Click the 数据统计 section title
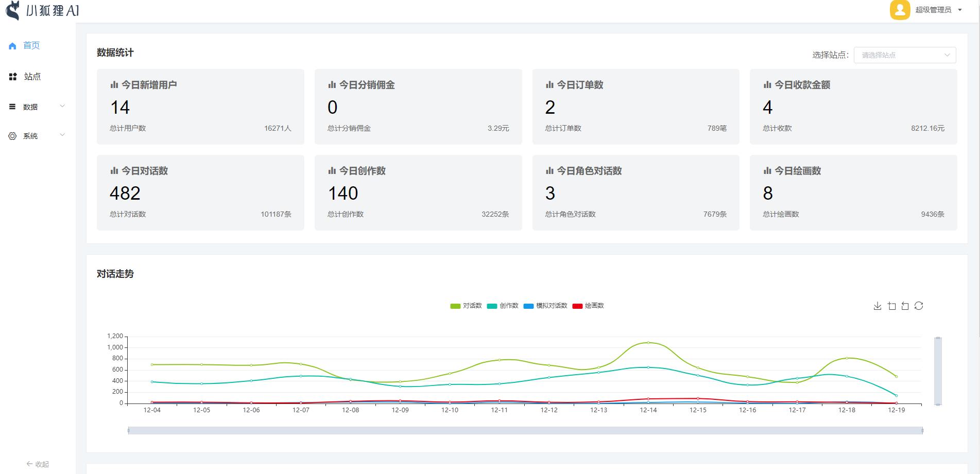This screenshot has height=474, width=980. [x=115, y=52]
